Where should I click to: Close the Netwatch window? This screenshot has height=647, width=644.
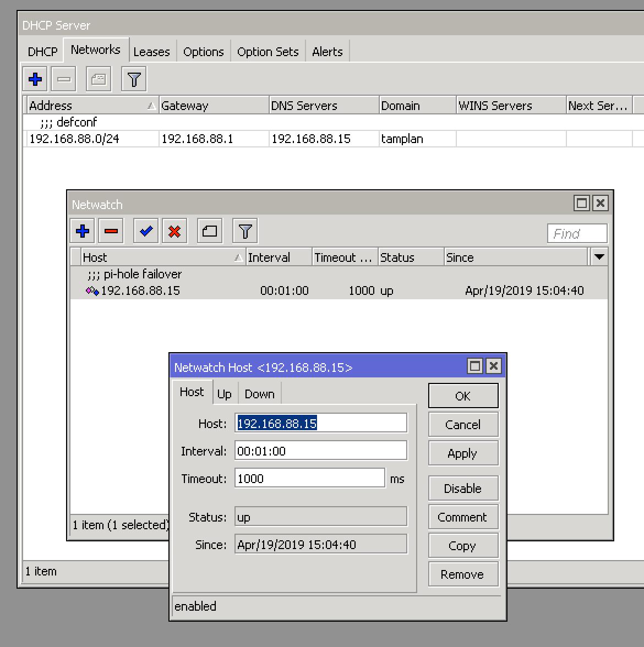point(601,203)
